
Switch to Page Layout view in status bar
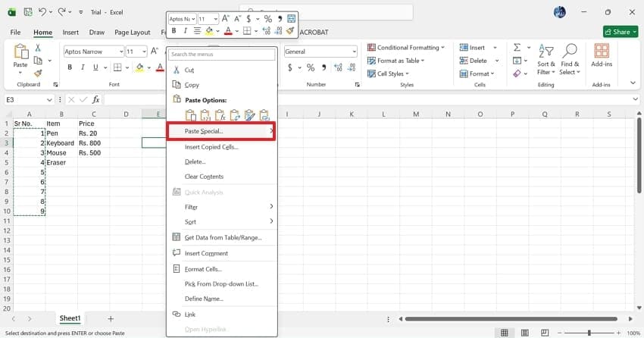coord(524,333)
